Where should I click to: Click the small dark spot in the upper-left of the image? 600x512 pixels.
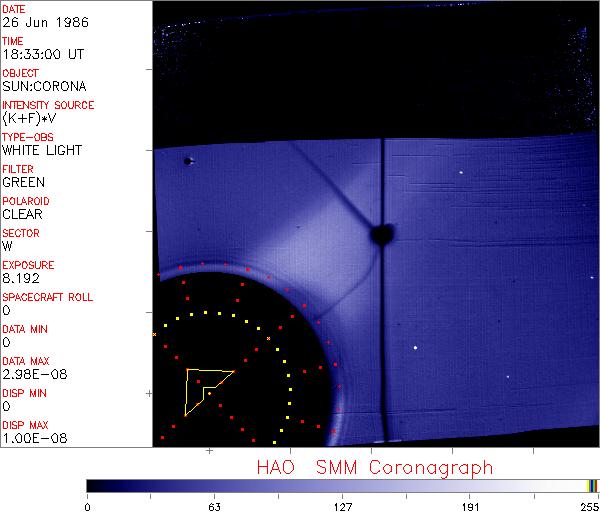[x=187, y=160]
